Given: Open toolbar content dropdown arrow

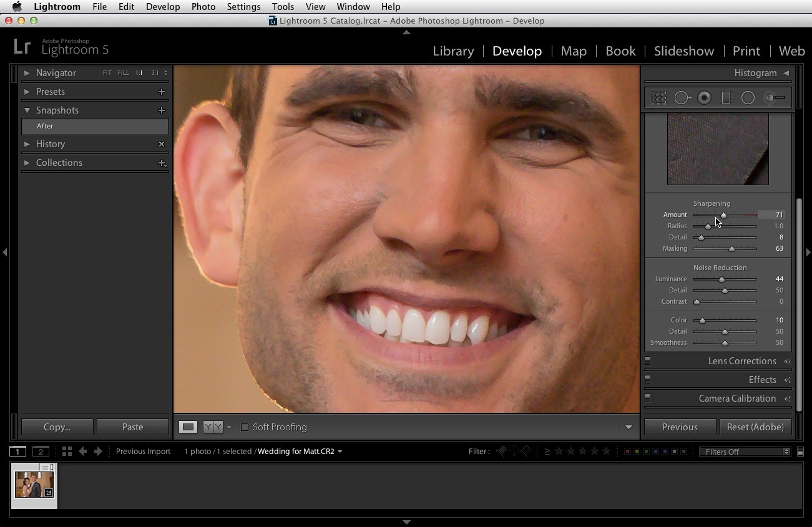Looking at the screenshot, I should (x=629, y=427).
